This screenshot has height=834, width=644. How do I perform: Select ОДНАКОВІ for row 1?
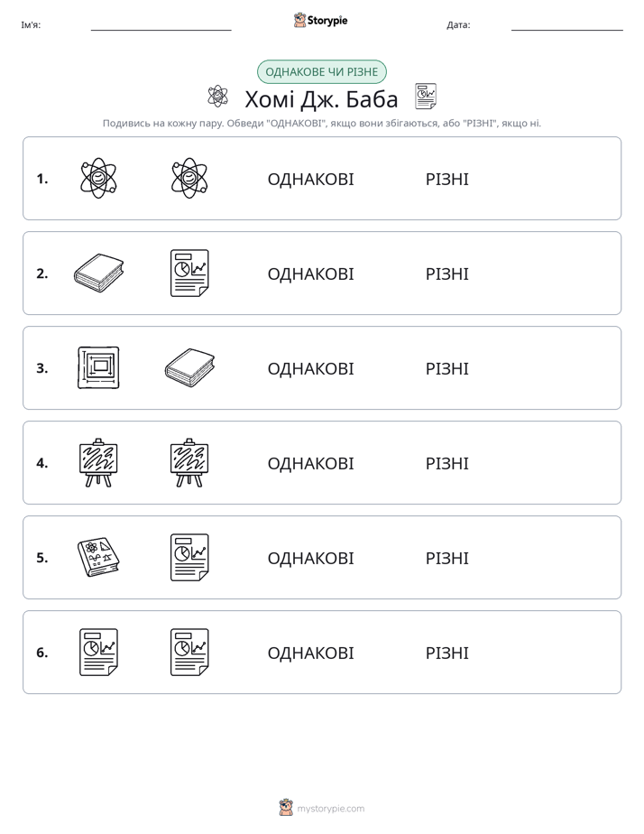pyautogui.click(x=310, y=180)
